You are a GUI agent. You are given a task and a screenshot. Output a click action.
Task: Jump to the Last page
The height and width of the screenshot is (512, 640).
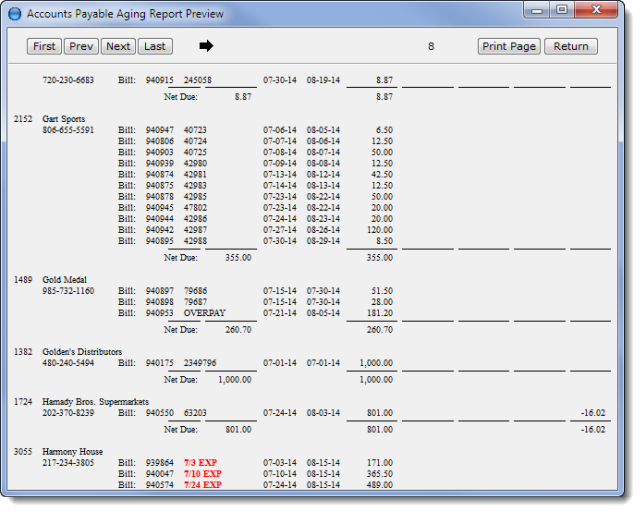pyautogui.click(x=154, y=46)
